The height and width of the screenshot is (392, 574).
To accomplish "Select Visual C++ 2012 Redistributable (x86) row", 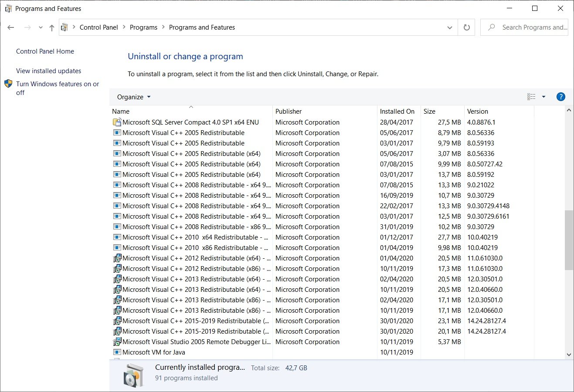I will click(x=322, y=269).
